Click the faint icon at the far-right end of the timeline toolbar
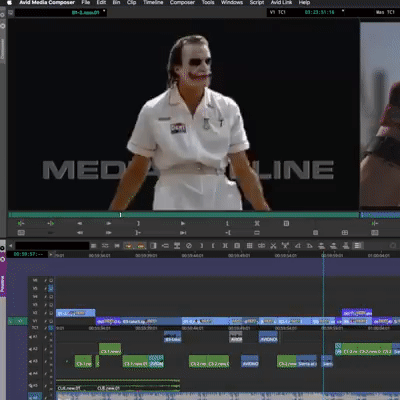This screenshot has height=400, width=400. click(x=393, y=246)
